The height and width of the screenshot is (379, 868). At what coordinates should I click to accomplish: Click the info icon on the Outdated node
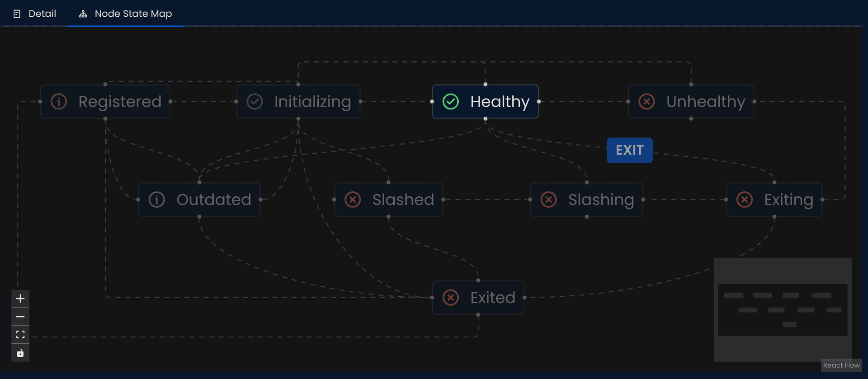click(x=156, y=199)
